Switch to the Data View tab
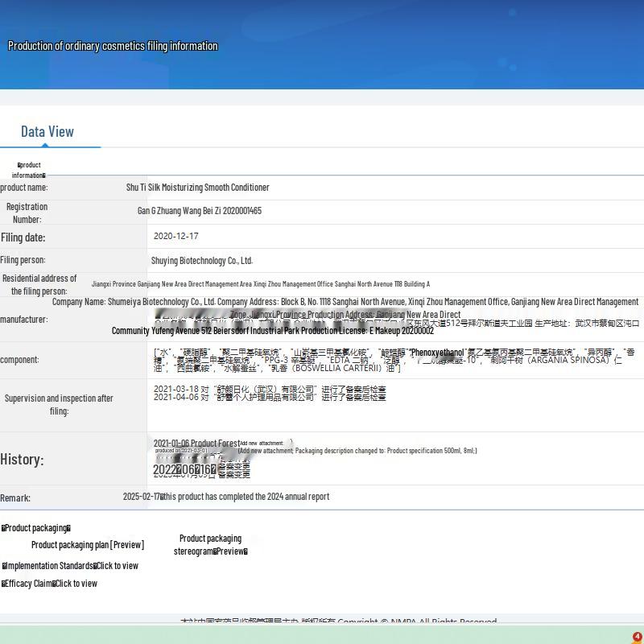Viewport: 644px width, 644px height. coord(47,132)
